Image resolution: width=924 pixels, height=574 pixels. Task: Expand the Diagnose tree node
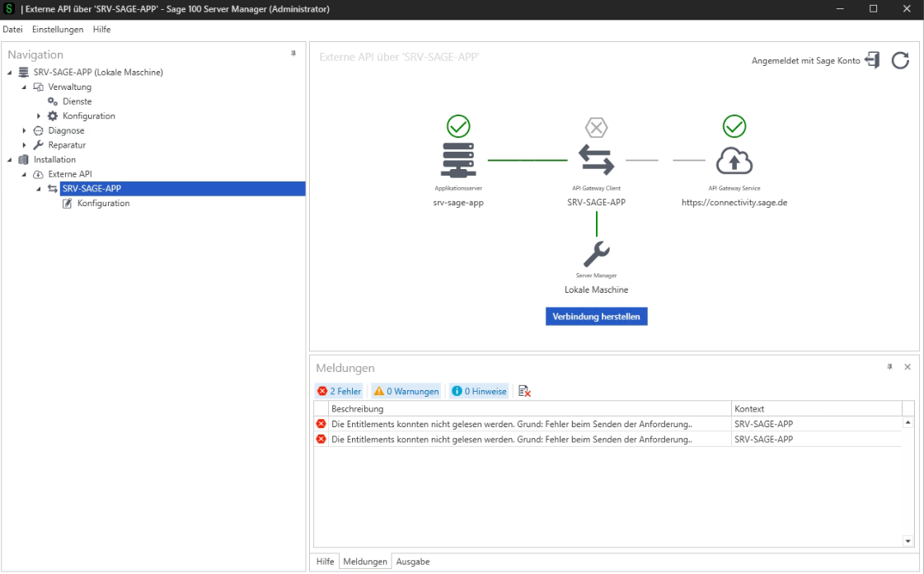(25, 130)
